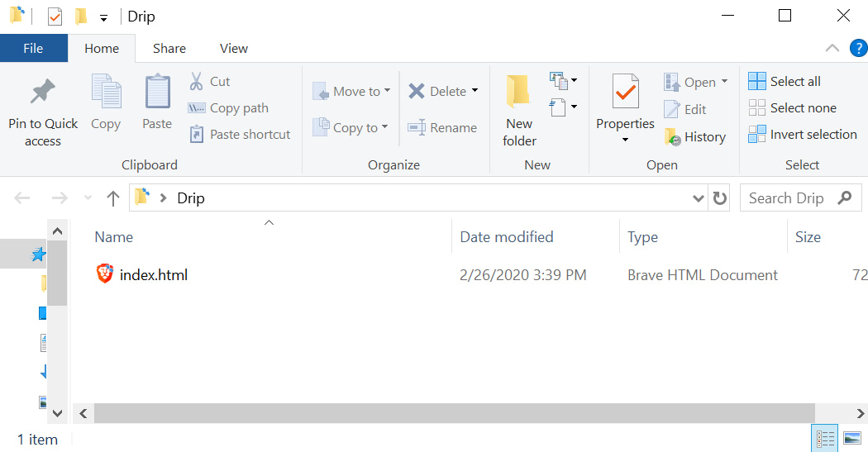Click the horizontal scrollbar right arrow
This screenshot has width=868, height=452.
[861, 413]
